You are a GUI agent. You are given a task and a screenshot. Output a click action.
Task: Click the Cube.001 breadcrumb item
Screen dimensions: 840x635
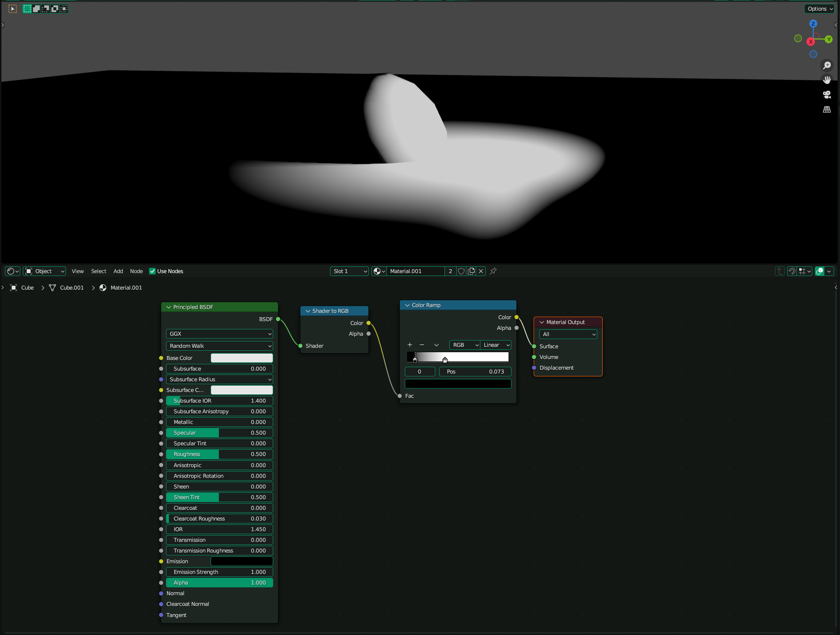point(71,288)
